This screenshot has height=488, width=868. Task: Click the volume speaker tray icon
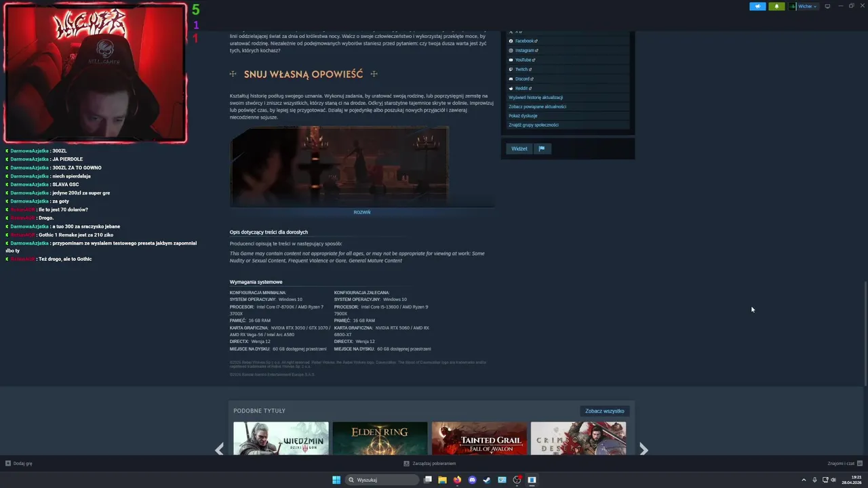pyautogui.click(x=833, y=480)
